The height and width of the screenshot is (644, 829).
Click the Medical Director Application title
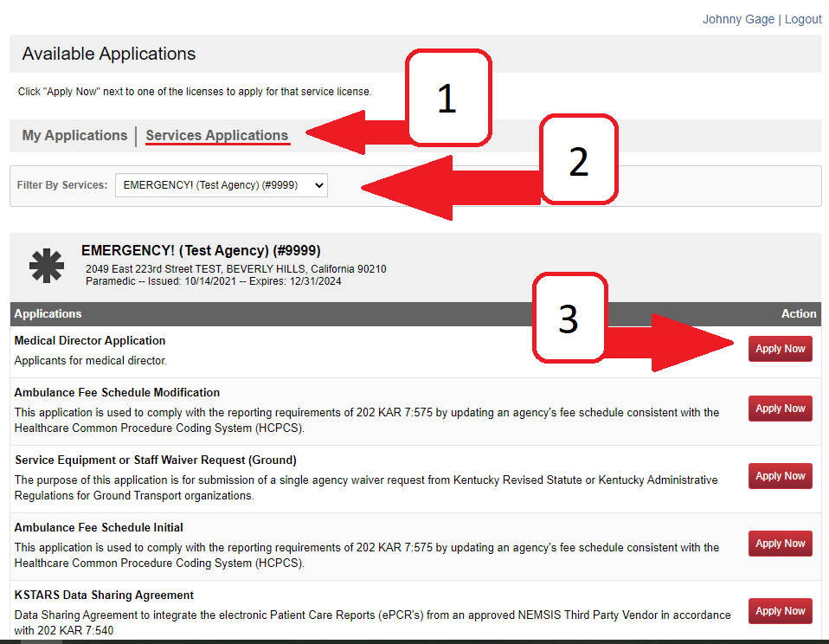pos(90,341)
